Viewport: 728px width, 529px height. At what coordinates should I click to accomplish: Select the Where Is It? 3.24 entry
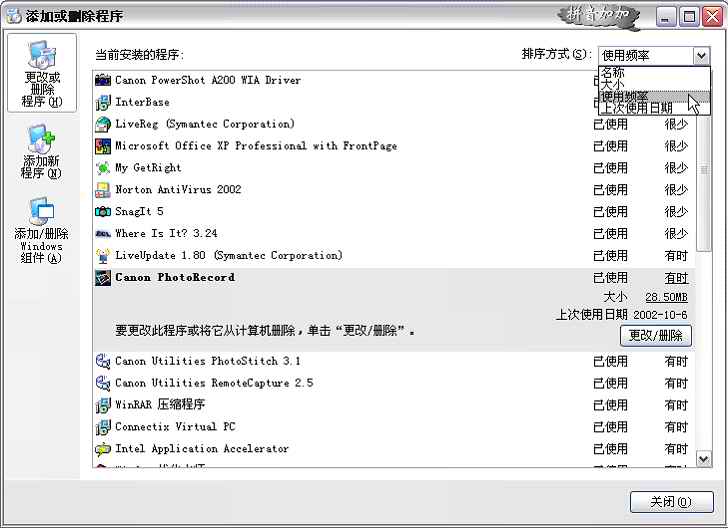click(x=394, y=233)
